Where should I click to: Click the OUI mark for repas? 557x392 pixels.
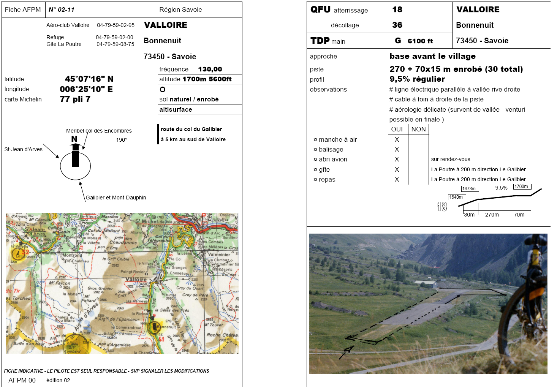(397, 179)
